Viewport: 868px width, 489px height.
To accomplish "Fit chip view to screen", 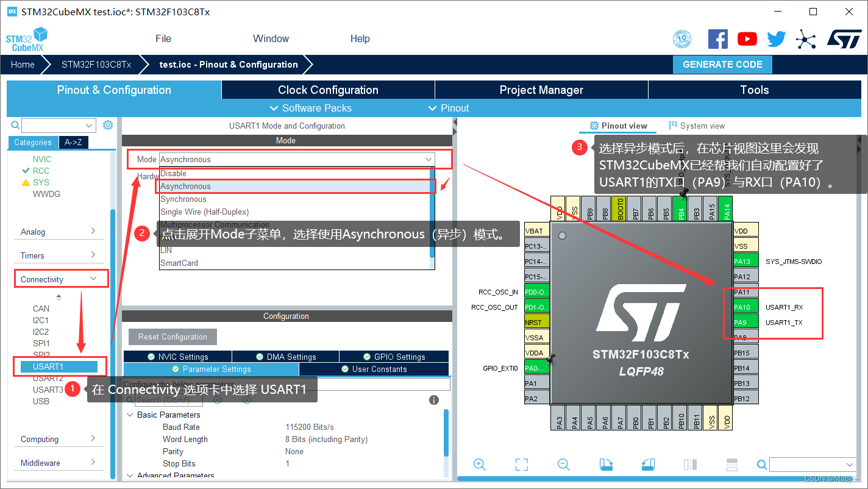I will [522, 465].
